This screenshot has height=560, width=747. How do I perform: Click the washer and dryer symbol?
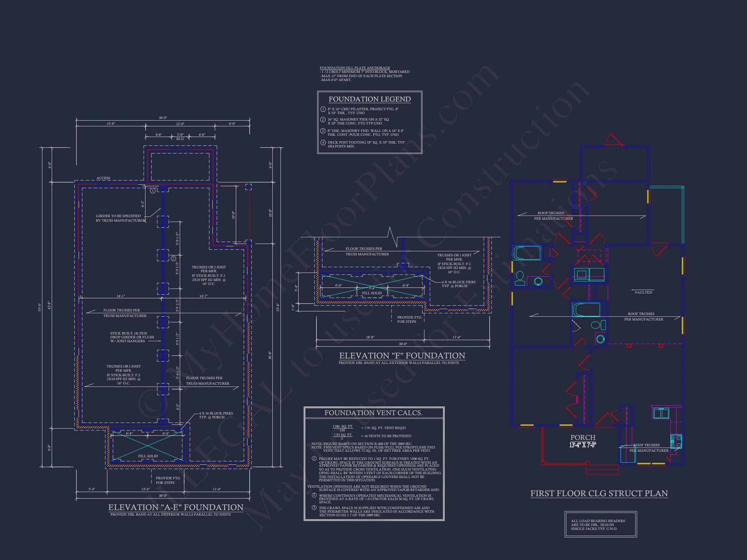pyautogui.click(x=589, y=274)
